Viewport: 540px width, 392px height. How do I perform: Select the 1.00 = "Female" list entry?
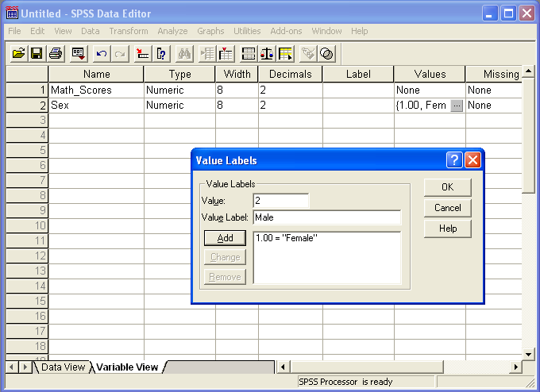[287, 238]
